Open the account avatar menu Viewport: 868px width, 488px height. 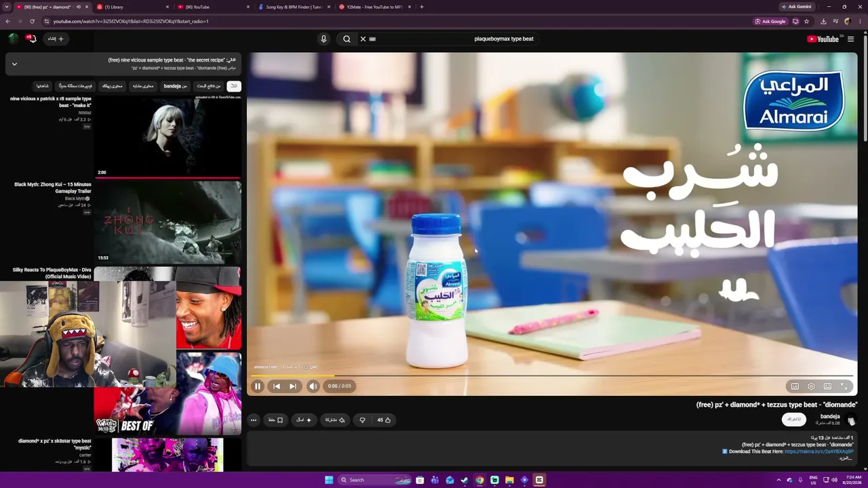pos(13,39)
